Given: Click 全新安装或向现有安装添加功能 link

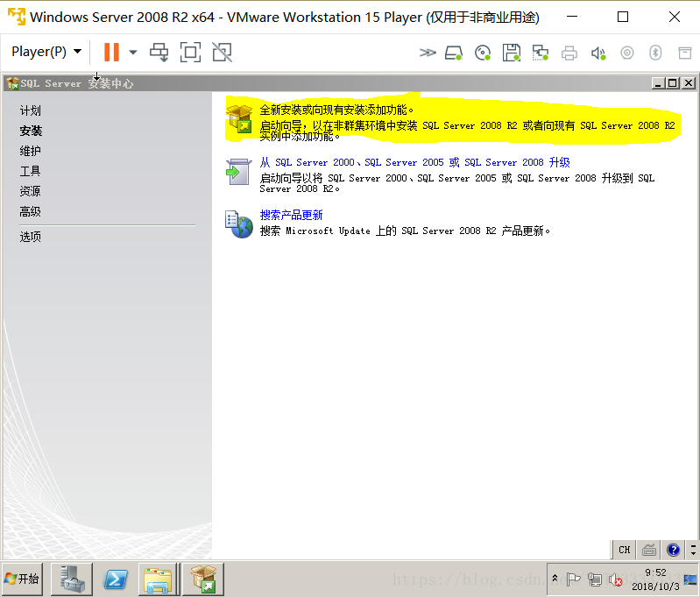Looking at the screenshot, I should click(x=336, y=110).
